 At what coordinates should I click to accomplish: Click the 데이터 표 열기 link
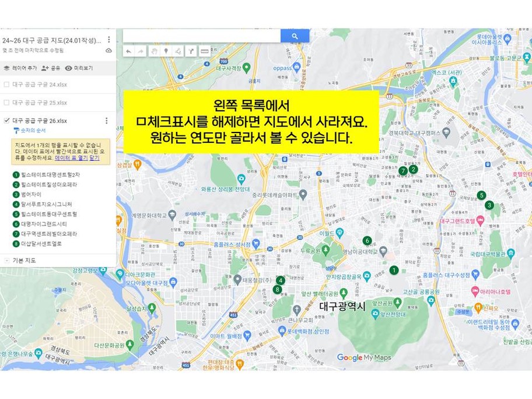coord(71,158)
